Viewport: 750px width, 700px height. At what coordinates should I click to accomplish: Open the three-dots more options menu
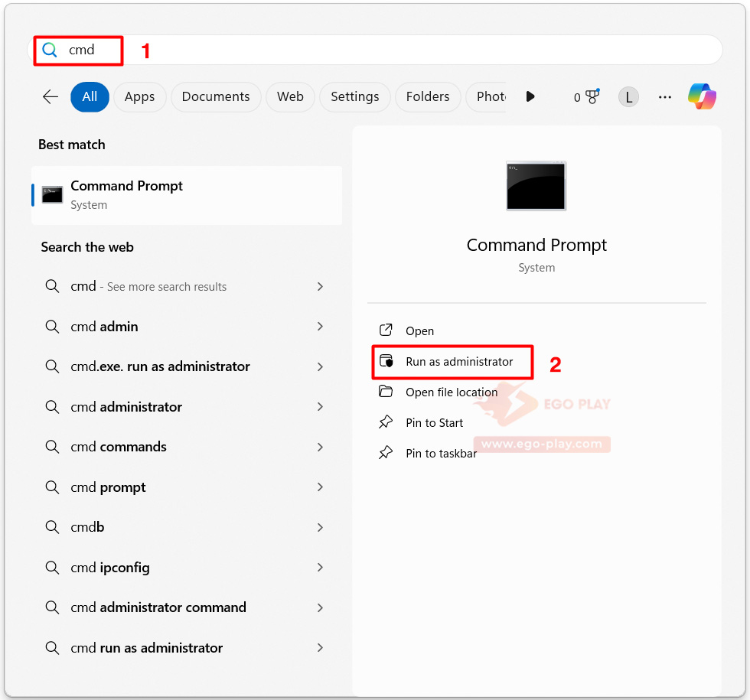(664, 97)
